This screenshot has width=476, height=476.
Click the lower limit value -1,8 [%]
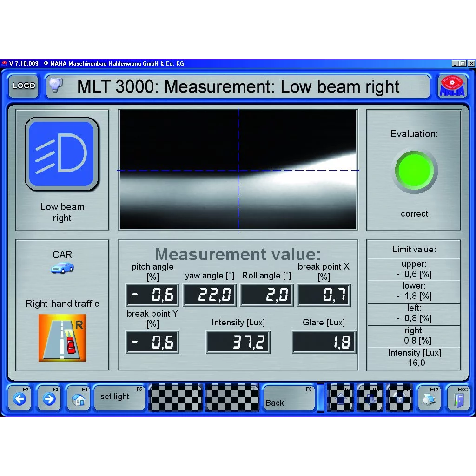(414, 296)
